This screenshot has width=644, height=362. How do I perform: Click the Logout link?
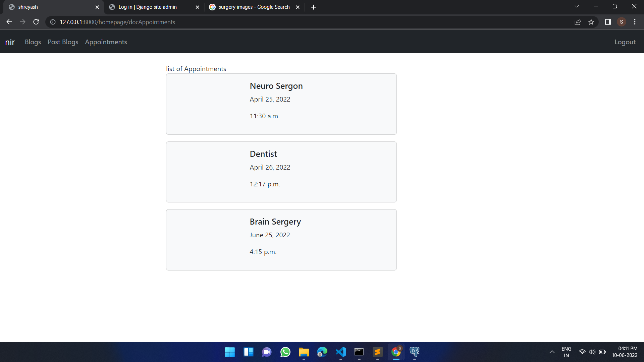[625, 42]
